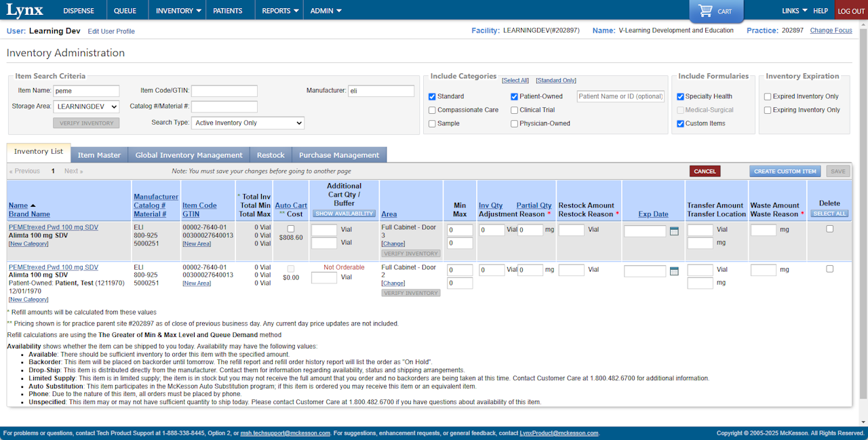Screen dimensions: 868x440
Task: Open calendar picker for first row Exp Date
Action: pyautogui.click(x=674, y=231)
